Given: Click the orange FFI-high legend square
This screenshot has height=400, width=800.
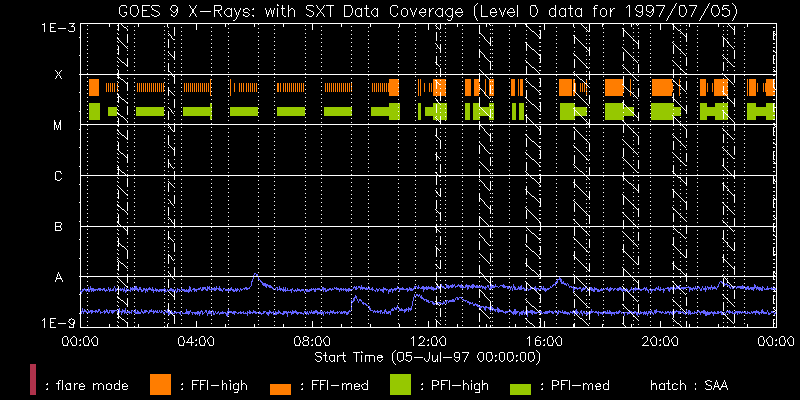Looking at the screenshot, I should pos(160,383).
